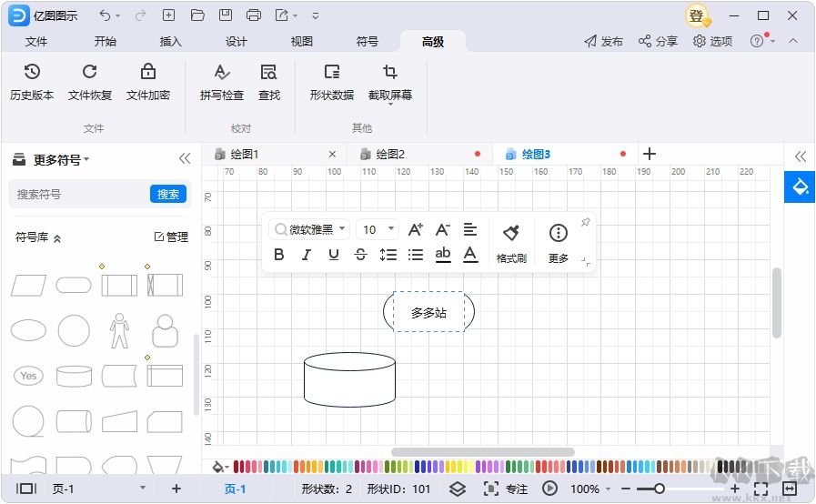The image size is (816, 504).
Task: Click the export icon in title bar
Action: pos(281,15)
